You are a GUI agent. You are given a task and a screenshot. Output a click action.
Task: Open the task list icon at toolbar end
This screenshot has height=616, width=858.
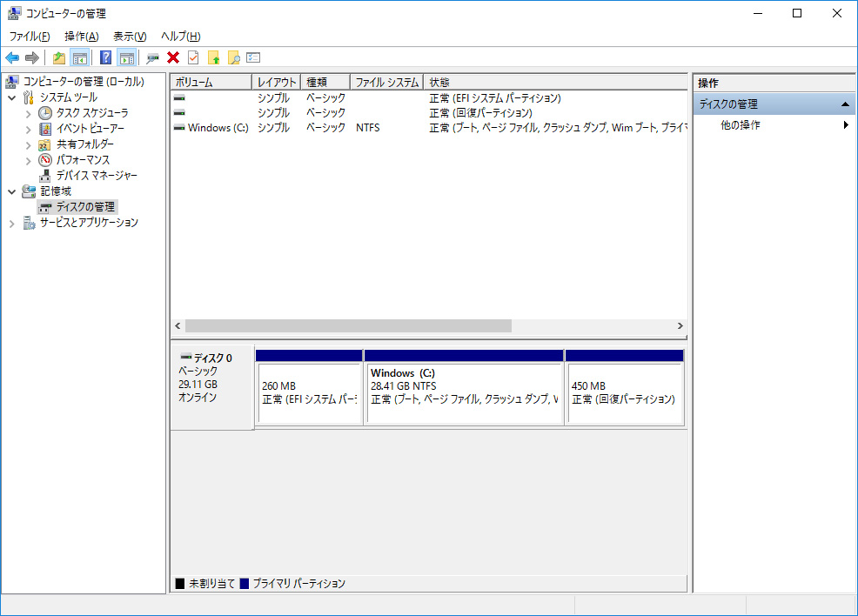(253, 57)
